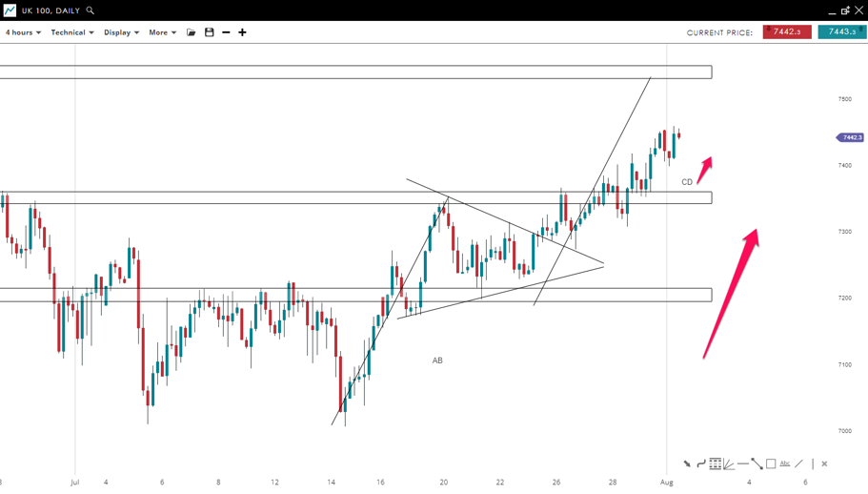This screenshot has height=494, width=868.
Task: Close the drawing toolbar with the X
Action: [824, 464]
